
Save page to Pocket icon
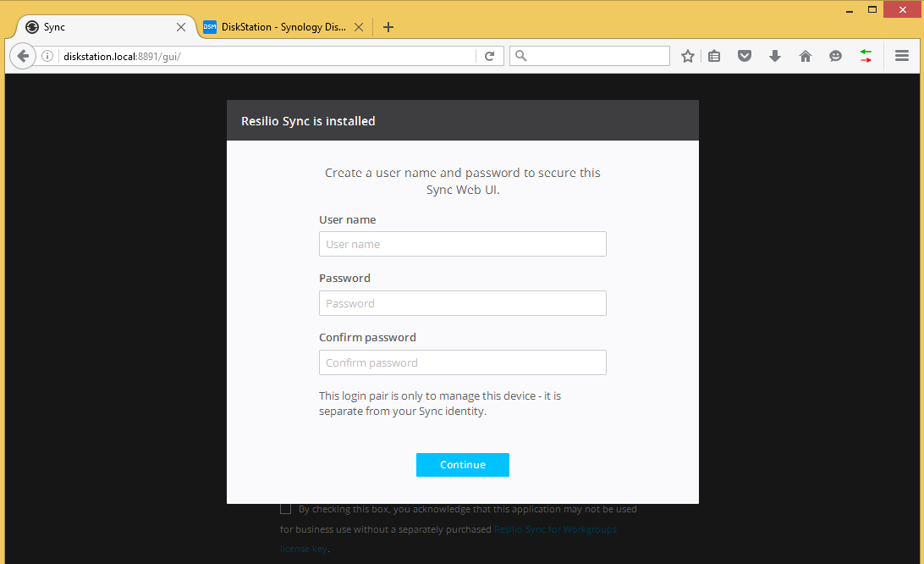click(x=745, y=56)
